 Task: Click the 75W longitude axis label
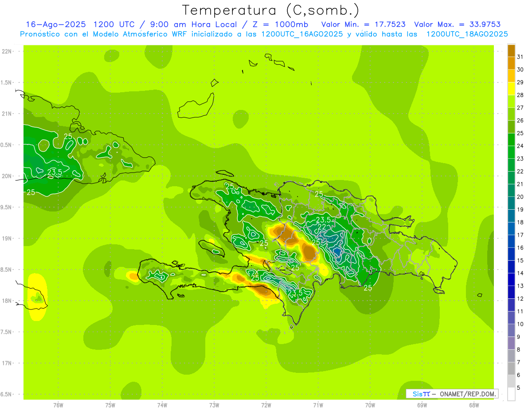point(110,405)
